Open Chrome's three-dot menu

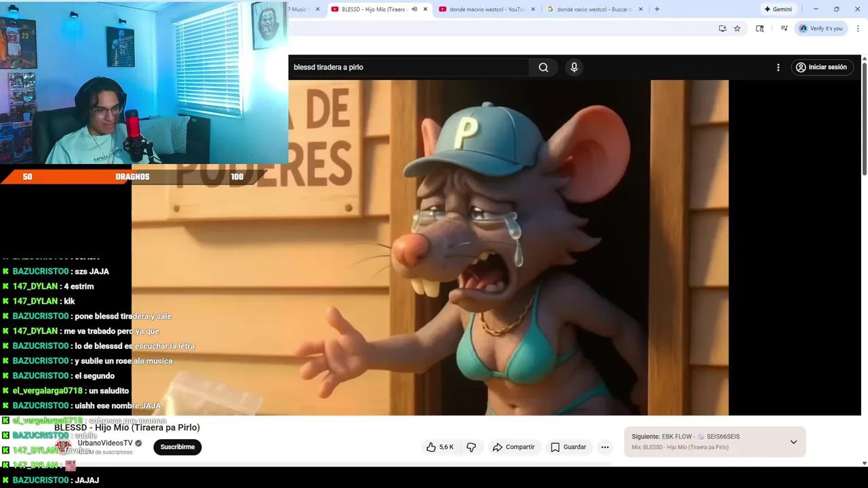point(858,28)
